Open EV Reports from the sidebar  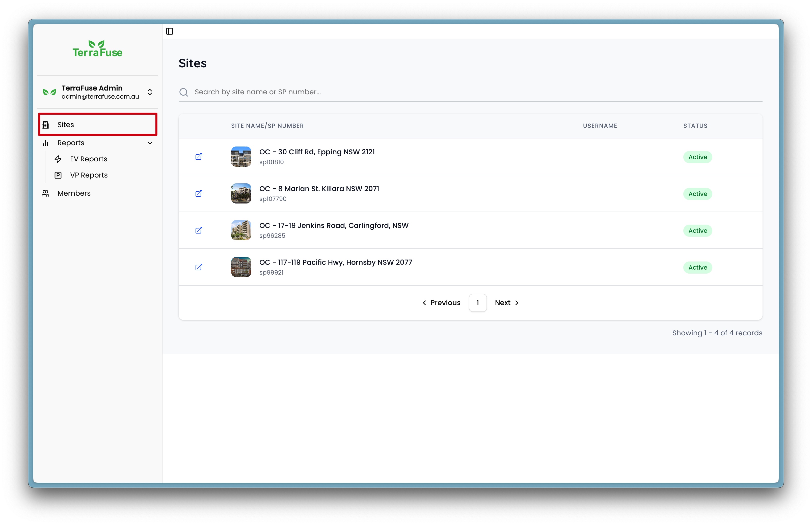(x=88, y=159)
